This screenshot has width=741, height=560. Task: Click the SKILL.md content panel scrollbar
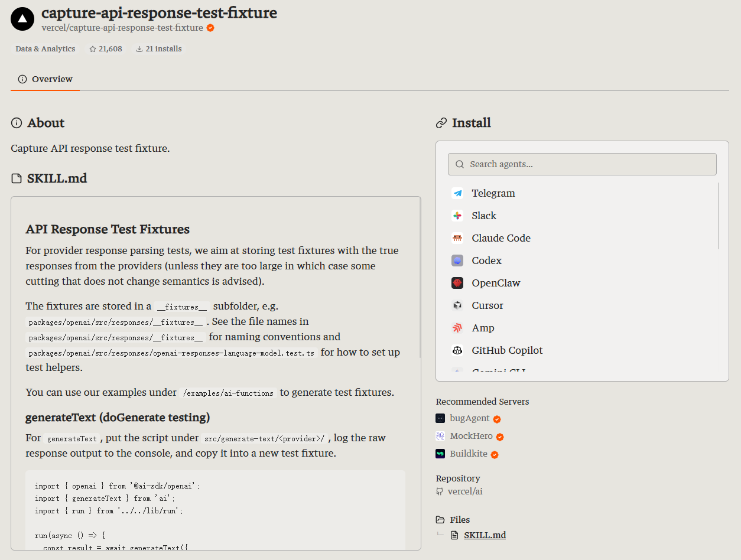(420, 278)
